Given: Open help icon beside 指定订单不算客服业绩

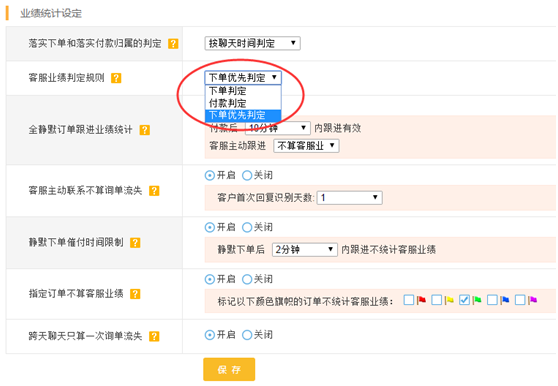Looking at the screenshot, I should tap(135, 294).
